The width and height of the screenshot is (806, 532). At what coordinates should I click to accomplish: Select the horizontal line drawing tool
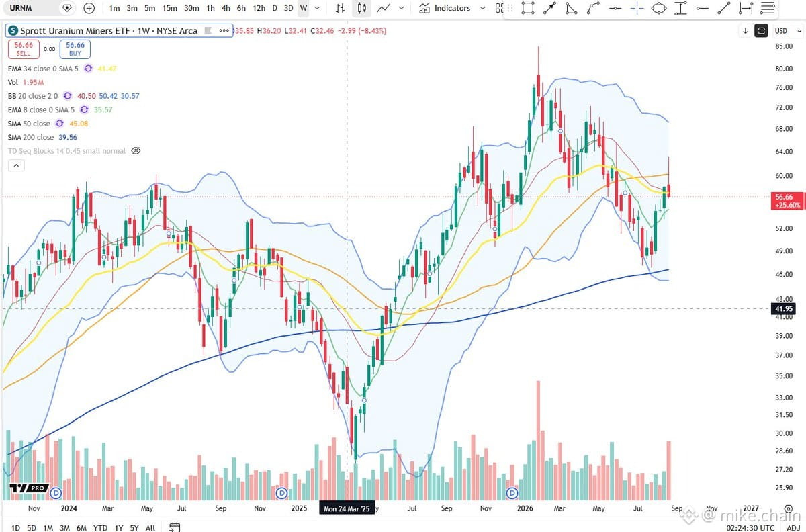point(615,9)
